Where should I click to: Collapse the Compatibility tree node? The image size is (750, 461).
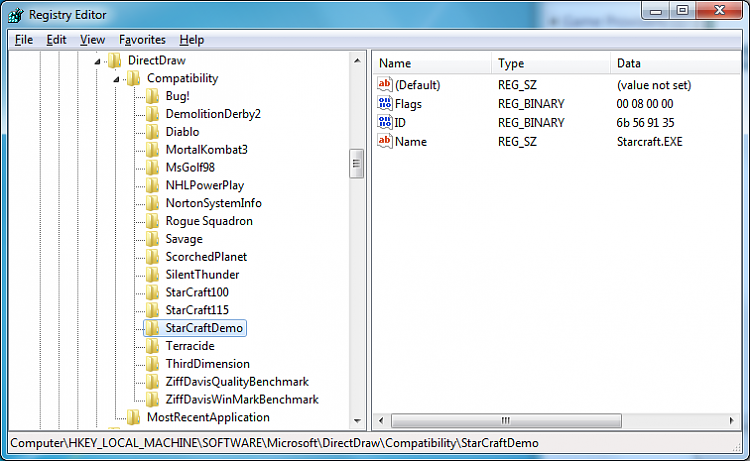(116, 79)
